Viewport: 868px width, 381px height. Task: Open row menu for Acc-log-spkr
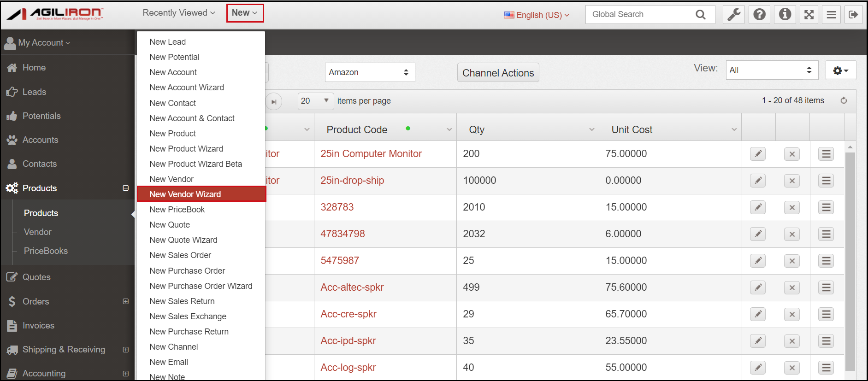point(826,368)
